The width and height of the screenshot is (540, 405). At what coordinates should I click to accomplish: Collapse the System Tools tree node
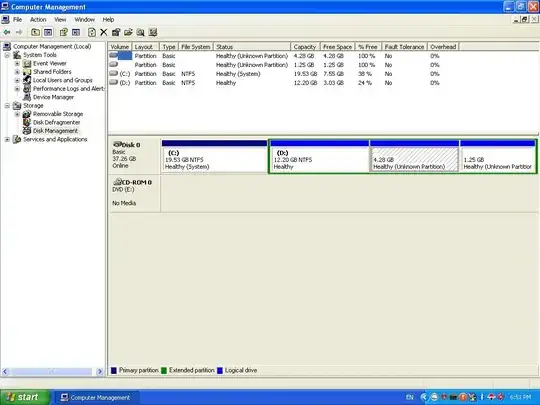pos(7,55)
